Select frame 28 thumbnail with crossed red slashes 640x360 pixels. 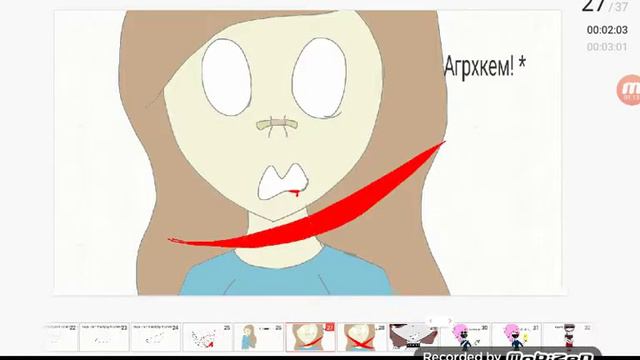[x=362, y=337]
